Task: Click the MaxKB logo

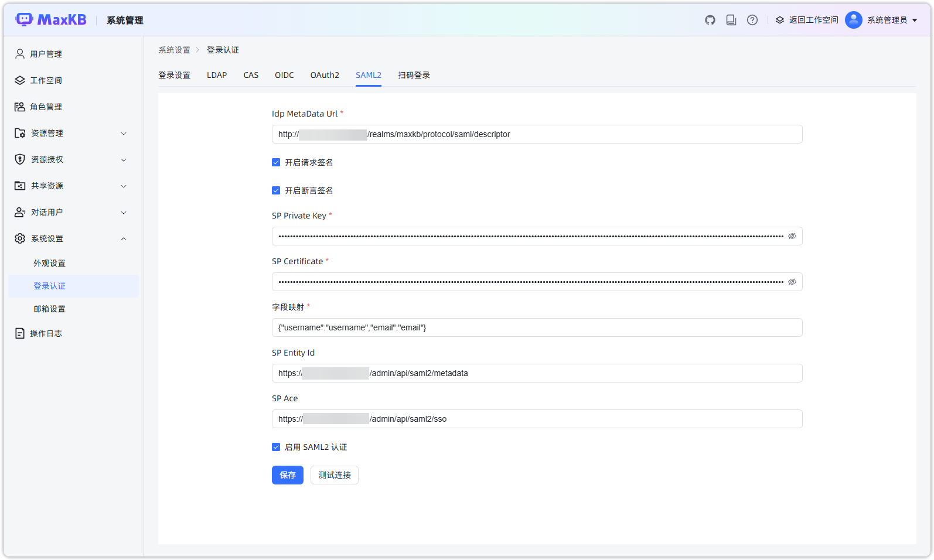Action: pos(51,20)
